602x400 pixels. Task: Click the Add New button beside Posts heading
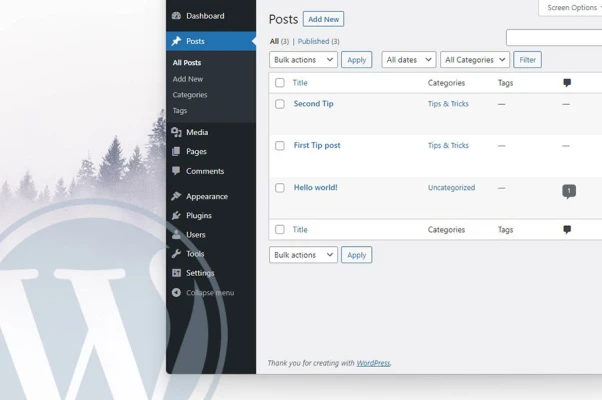[323, 19]
